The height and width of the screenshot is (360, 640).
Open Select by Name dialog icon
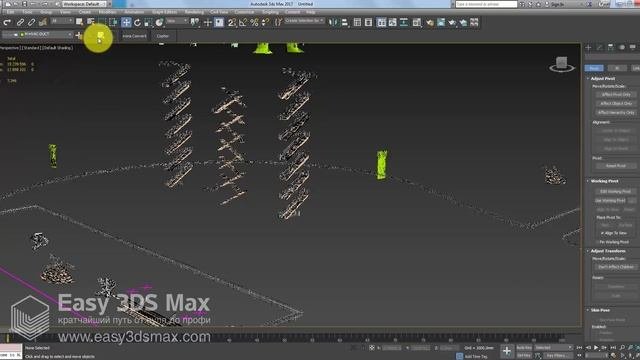91,22
